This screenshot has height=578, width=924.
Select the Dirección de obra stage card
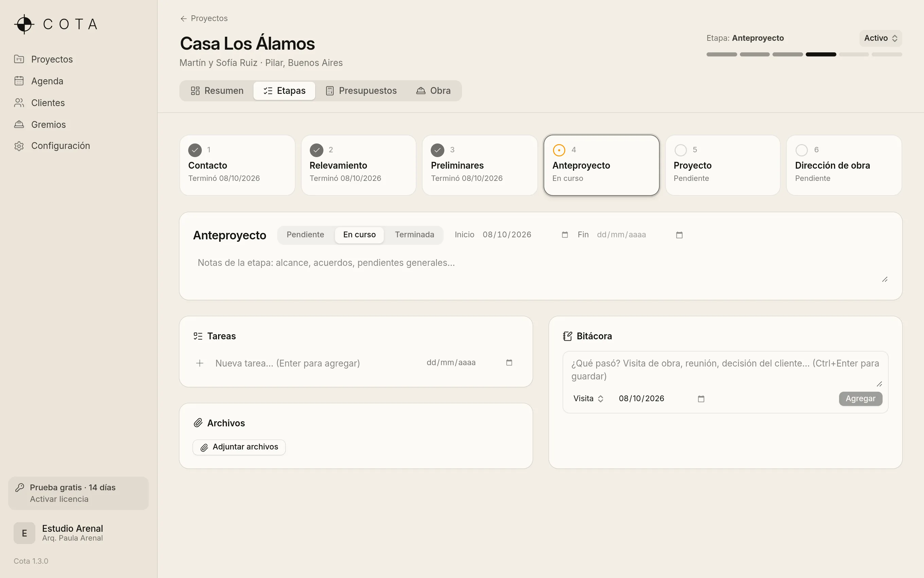[x=844, y=165]
